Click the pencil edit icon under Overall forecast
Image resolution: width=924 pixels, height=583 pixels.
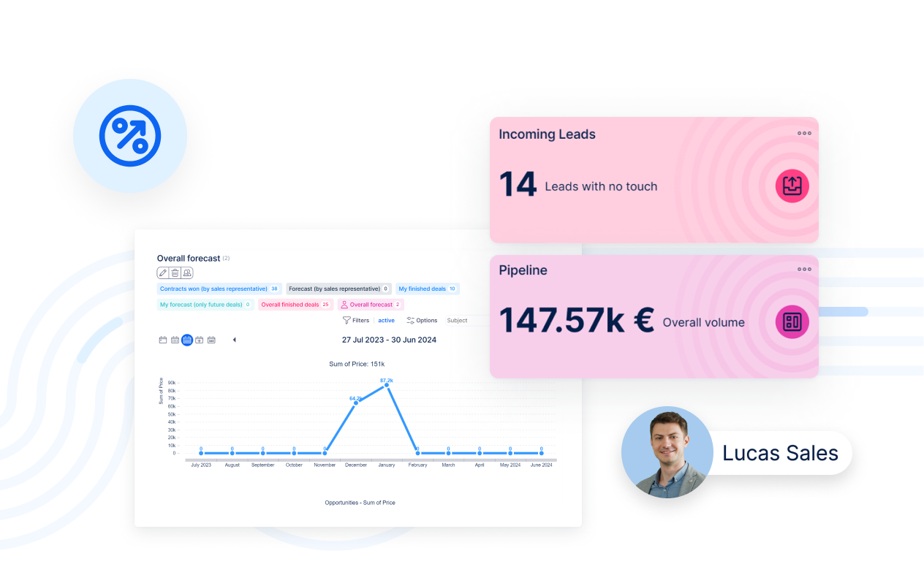click(163, 273)
